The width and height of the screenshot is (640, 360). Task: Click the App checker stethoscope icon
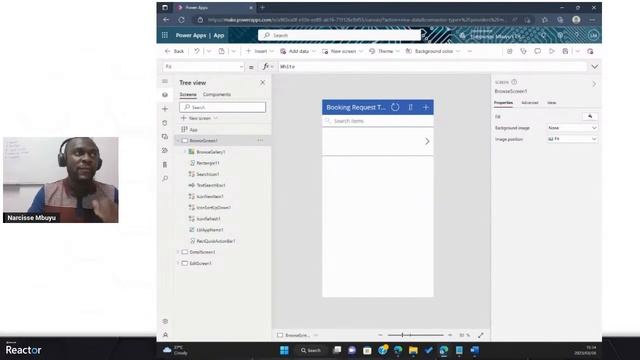point(523,51)
